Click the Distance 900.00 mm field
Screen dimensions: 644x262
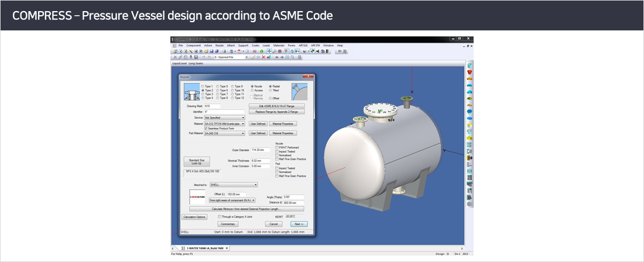294,203
